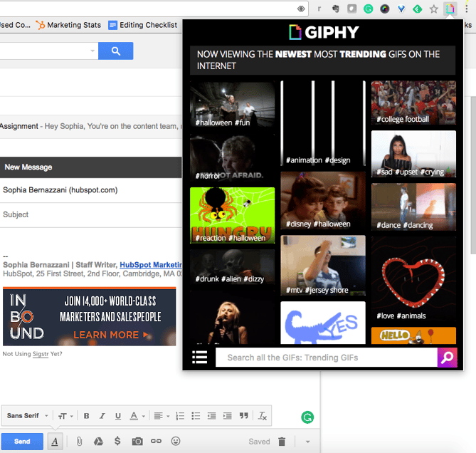The image size is (476, 453).
Task: Open the Marketing Stats bookmark
Action: (x=68, y=25)
